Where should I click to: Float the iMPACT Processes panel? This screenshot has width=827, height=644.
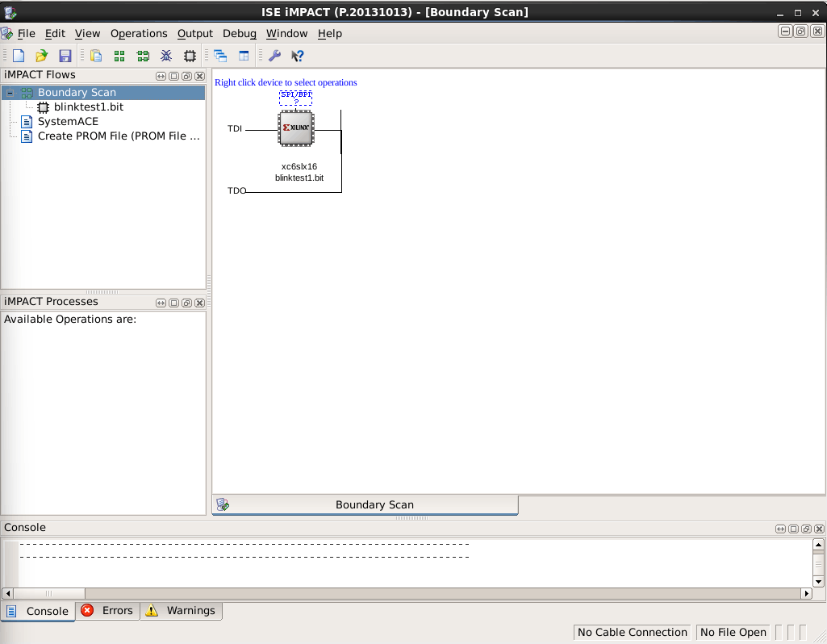[186, 303]
